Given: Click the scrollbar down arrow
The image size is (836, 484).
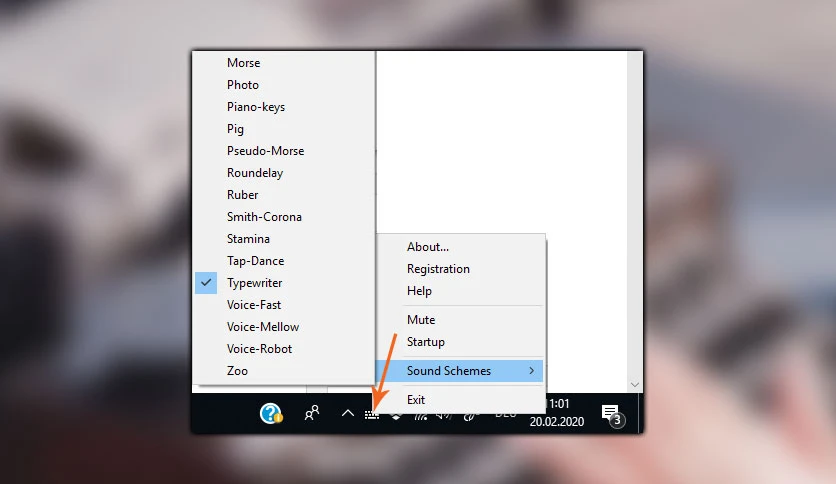Looking at the screenshot, I should pyautogui.click(x=634, y=384).
